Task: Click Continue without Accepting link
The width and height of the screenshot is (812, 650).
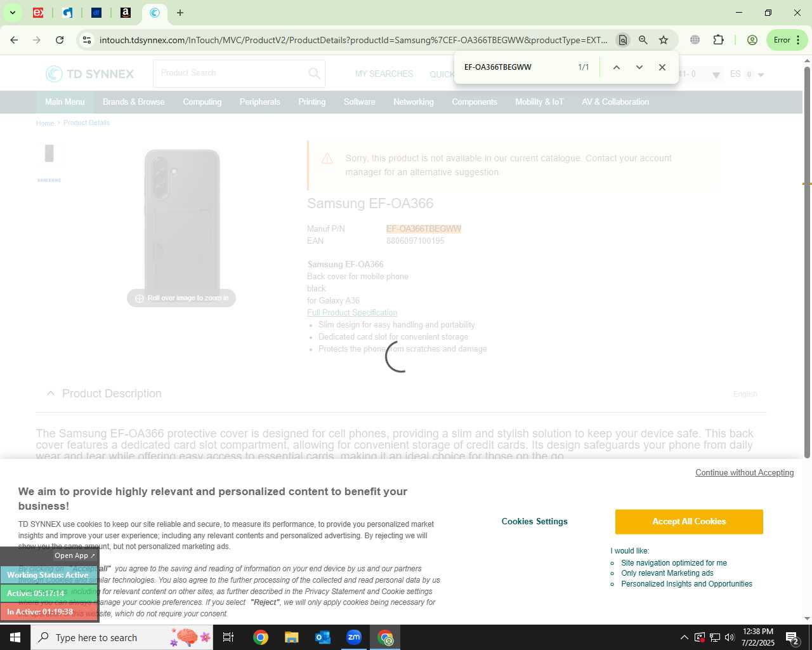Action: tap(745, 473)
